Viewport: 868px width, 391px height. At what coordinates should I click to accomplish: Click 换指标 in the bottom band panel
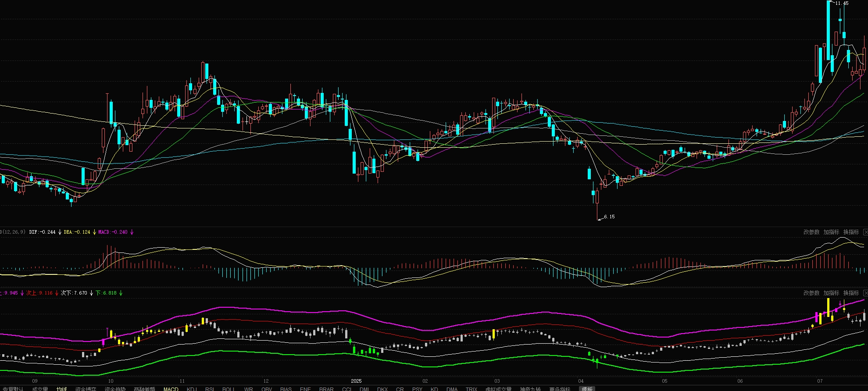coord(850,293)
